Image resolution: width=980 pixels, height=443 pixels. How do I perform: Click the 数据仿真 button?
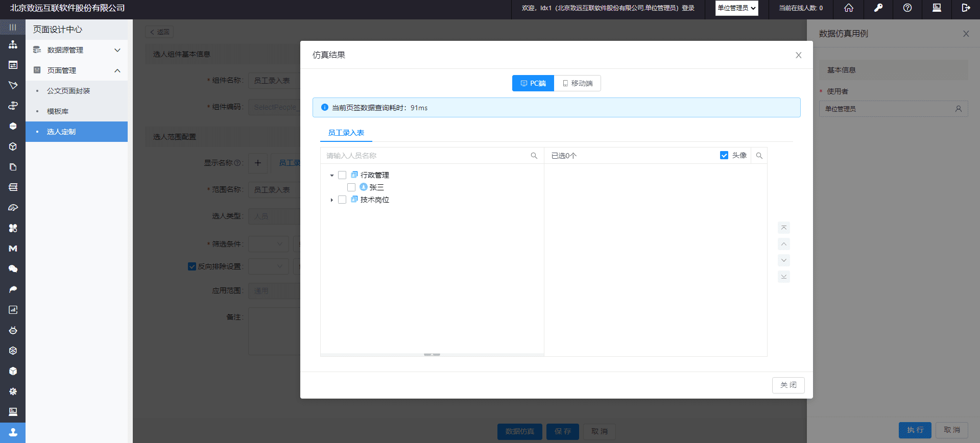pyautogui.click(x=520, y=432)
